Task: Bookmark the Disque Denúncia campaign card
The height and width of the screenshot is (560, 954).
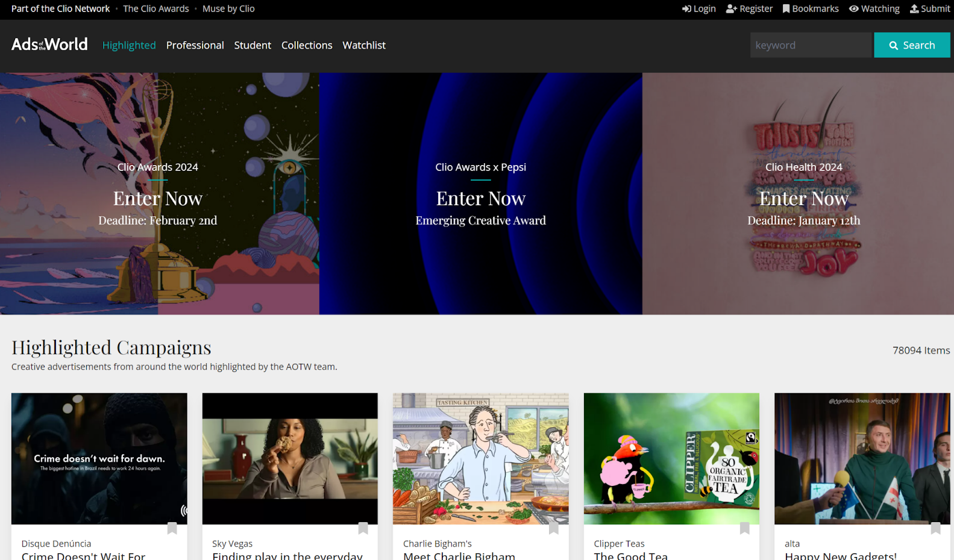Action: click(x=172, y=529)
